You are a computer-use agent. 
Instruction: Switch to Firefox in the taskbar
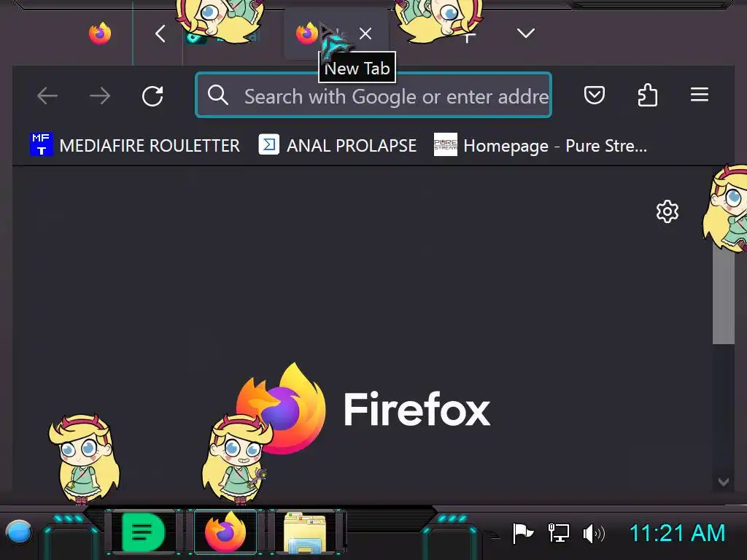225,532
